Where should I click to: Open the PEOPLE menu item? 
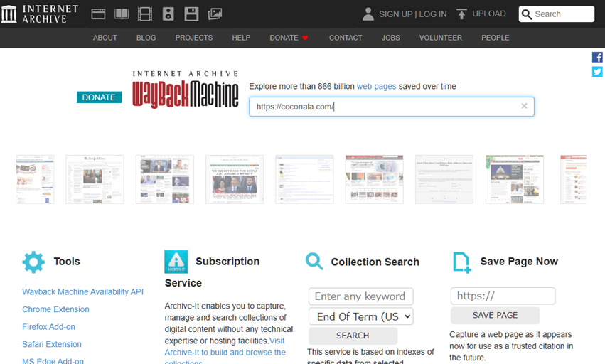click(x=495, y=38)
